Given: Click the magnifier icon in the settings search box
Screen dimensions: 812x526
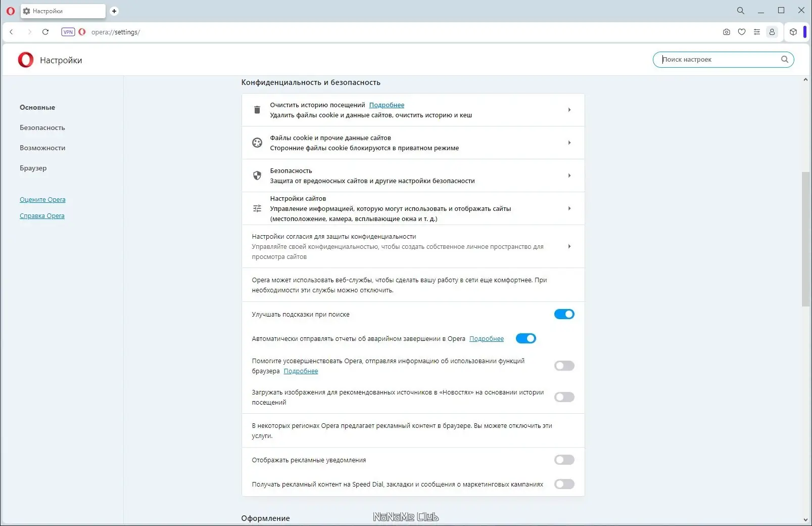Looking at the screenshot, I should [785, 59].
